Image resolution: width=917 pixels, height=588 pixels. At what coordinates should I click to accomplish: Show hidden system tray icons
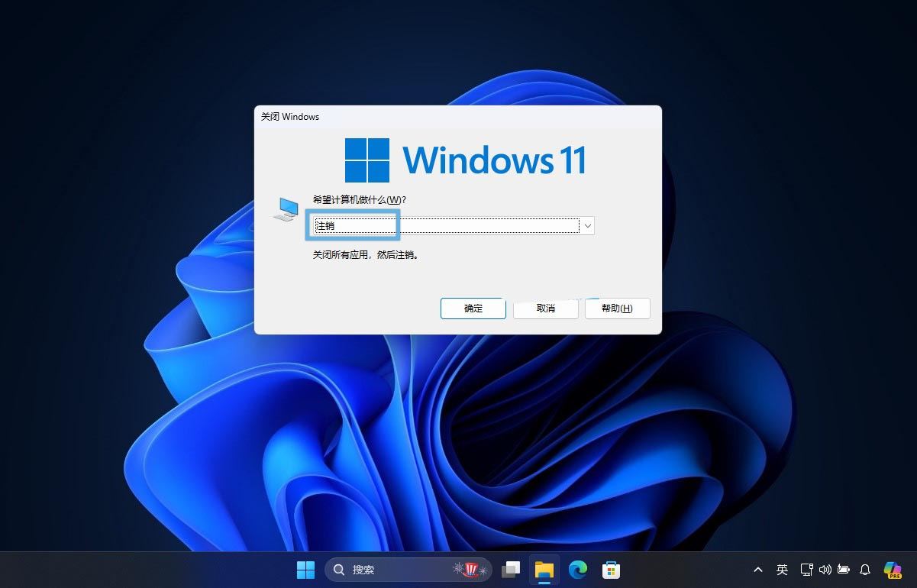click(757, 570)
